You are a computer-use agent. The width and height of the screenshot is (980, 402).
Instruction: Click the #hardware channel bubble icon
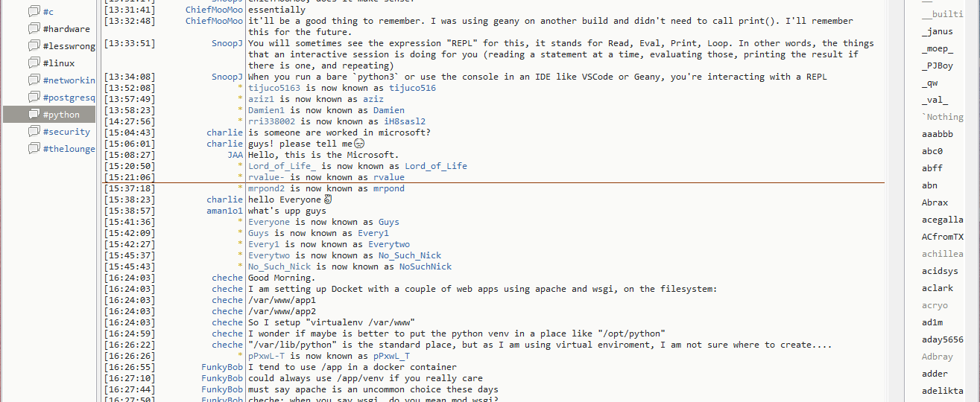(x=34, y=29)
